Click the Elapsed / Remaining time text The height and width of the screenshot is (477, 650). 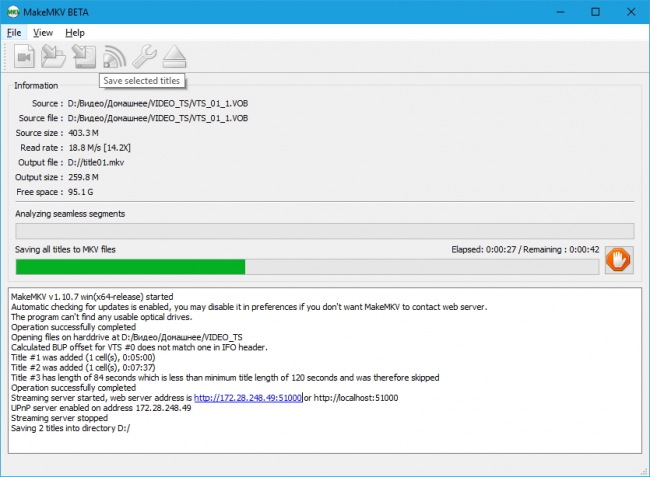[525, 249]
